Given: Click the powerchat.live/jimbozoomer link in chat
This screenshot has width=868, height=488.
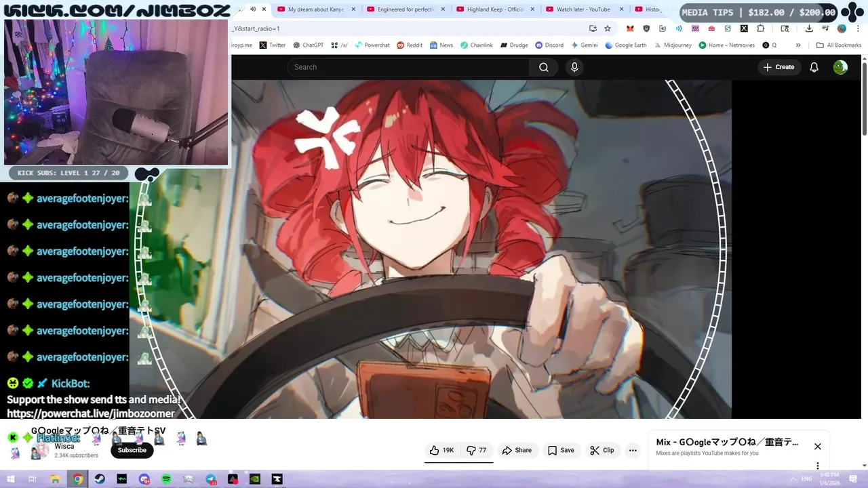Looking at the screenshot, I should point(91,413).
